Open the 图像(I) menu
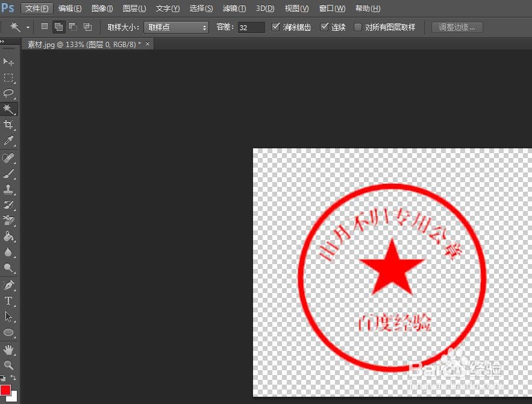This screenshot has width=532, height=404. (102, 8)
